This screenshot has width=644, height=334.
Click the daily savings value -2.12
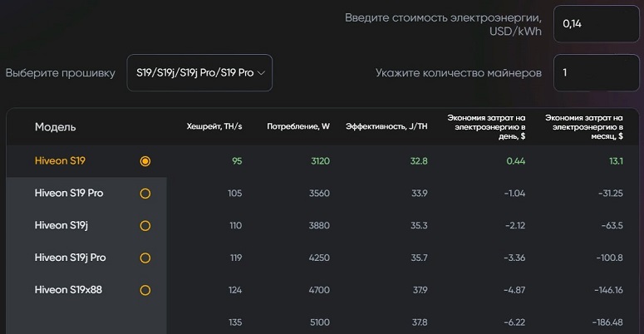point(514,225)
